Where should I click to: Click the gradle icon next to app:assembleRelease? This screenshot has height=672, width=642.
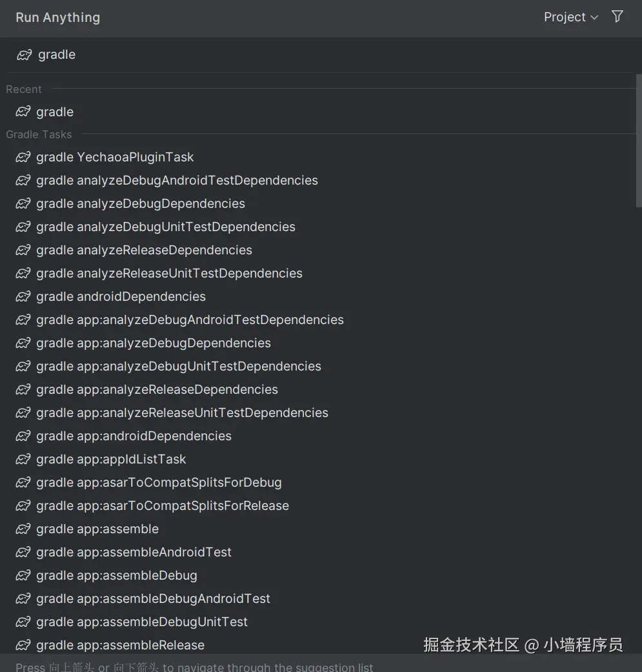coord(23,645)
